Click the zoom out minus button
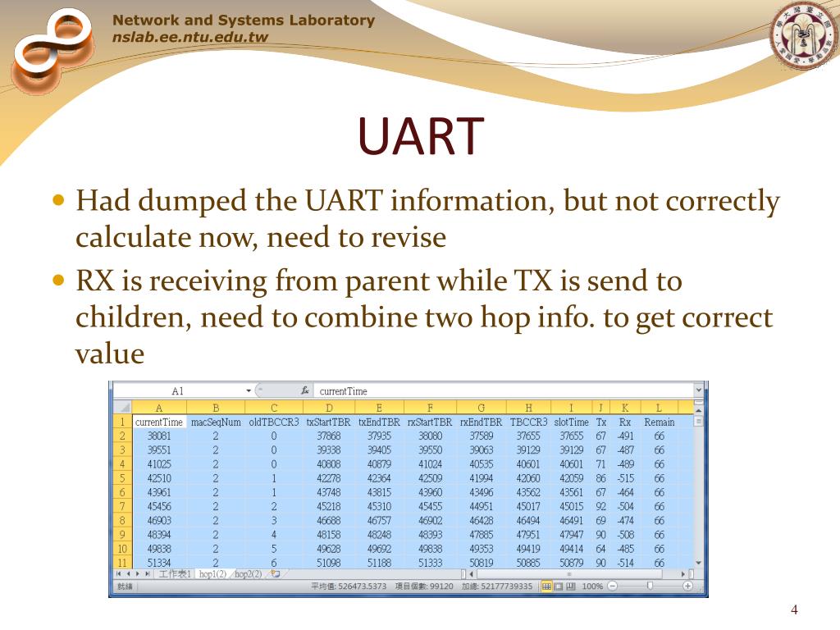 (x=613, y=586)
